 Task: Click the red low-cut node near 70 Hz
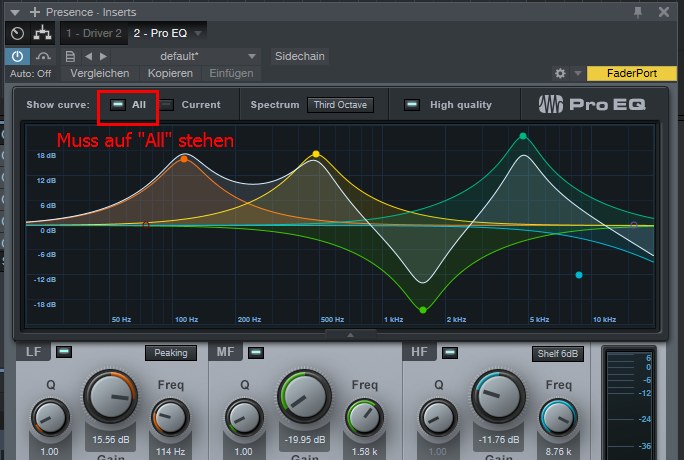click(x=146, y=225)
